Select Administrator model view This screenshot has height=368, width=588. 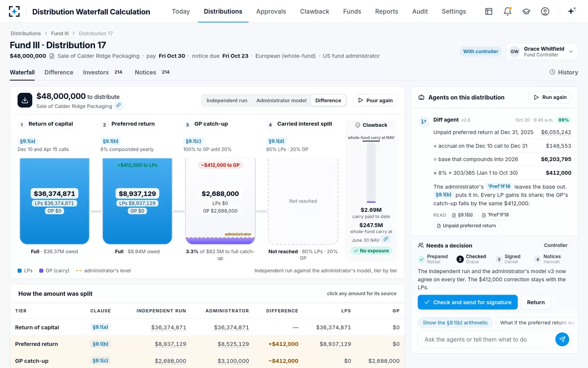tap(281, 101)
